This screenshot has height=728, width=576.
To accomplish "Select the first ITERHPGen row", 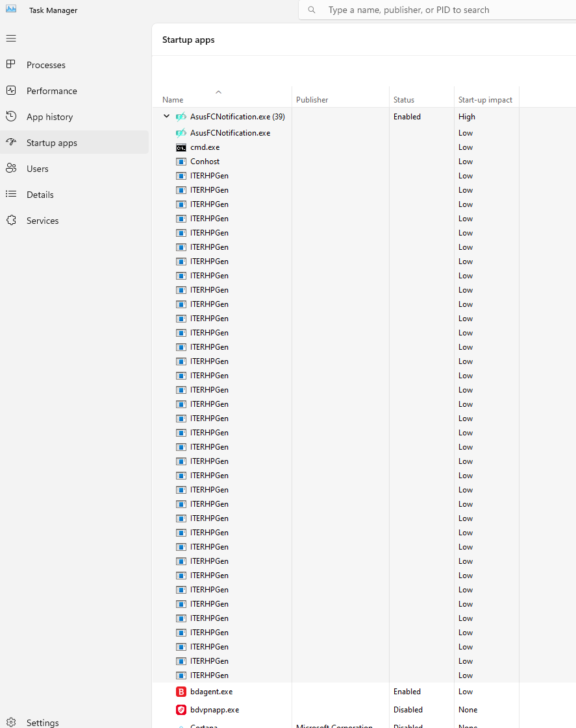I will point(209,176).
